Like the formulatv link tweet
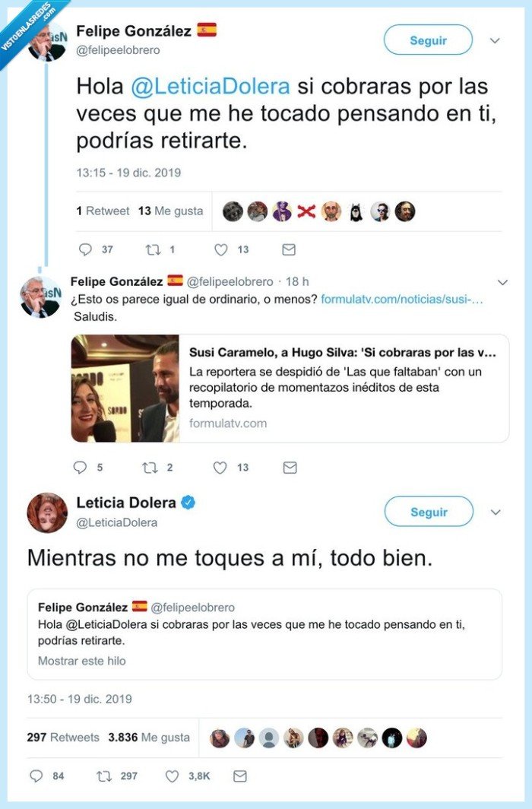The image size is (532, 809). point(220,468)
